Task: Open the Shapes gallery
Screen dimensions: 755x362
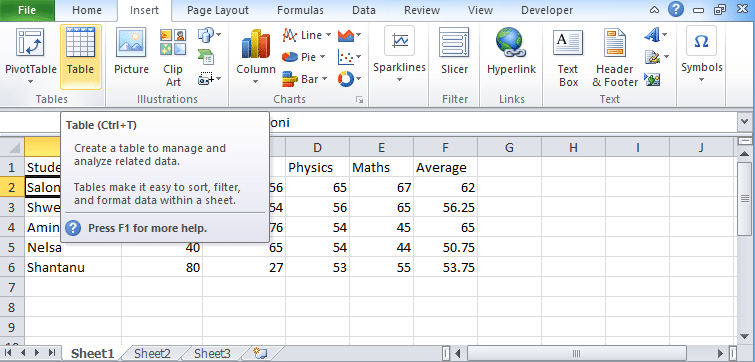Action: (209, 35)
